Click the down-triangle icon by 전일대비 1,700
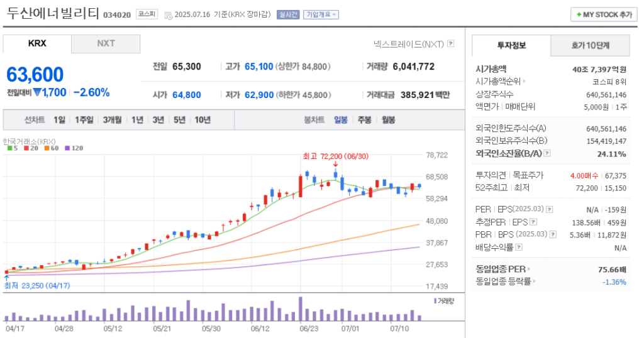Viewport: 644px width, 338px height. coord(37,92)
